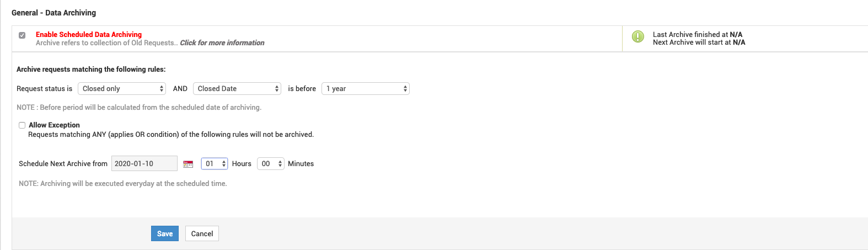Open the calendar date picker icon
This screenshot has width=868, height=250.
188,164
